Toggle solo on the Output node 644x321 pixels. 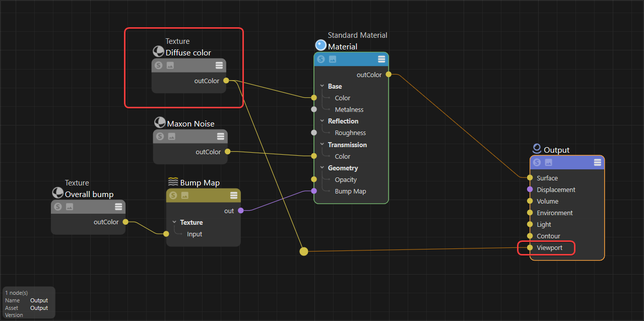tap(537, 163)
